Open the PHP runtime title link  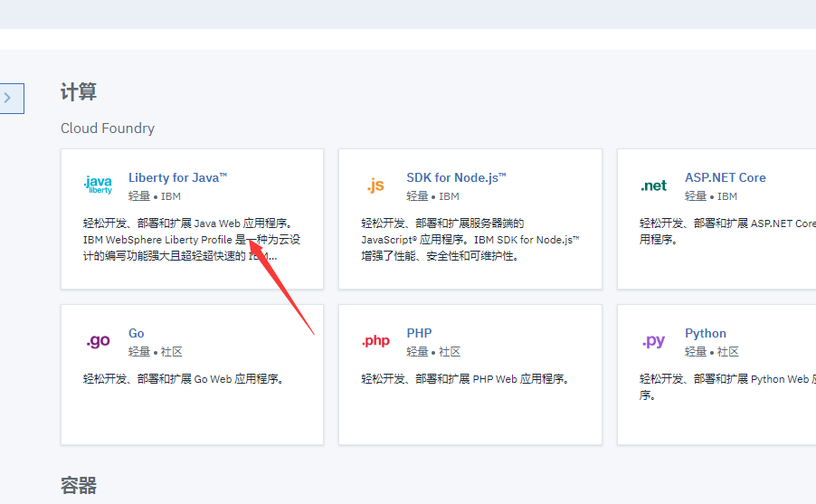pyautogui.click(x=419, y=333)
